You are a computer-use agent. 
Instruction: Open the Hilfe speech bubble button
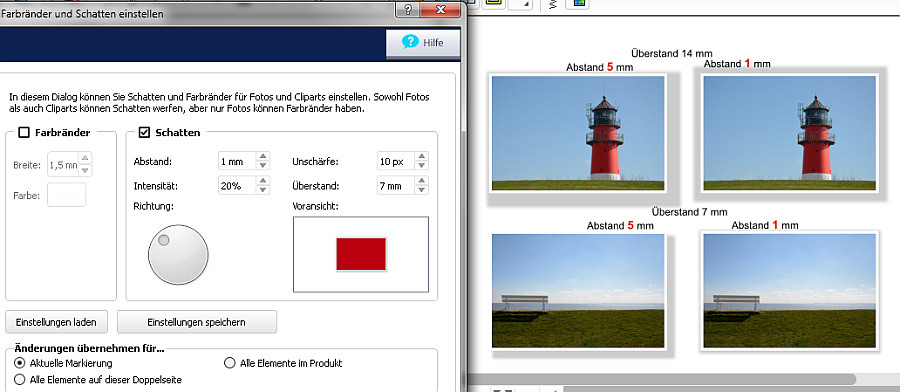coord(423,42)
